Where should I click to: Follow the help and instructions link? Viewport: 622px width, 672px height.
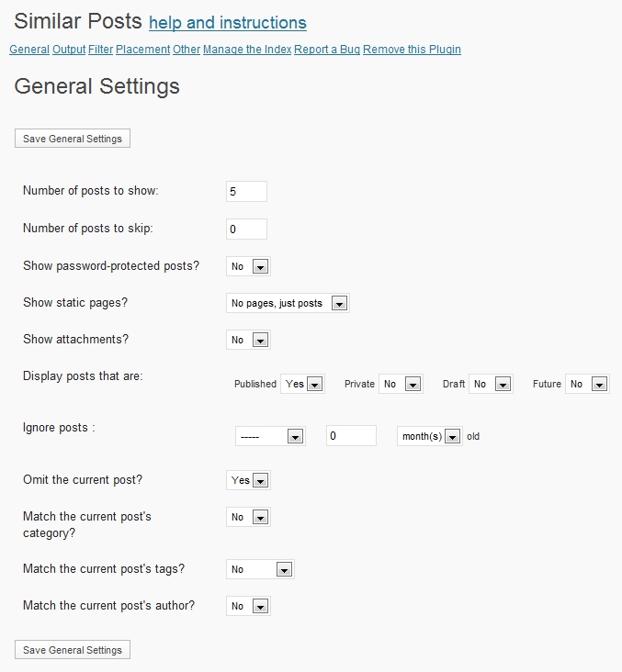pos(227,23)
